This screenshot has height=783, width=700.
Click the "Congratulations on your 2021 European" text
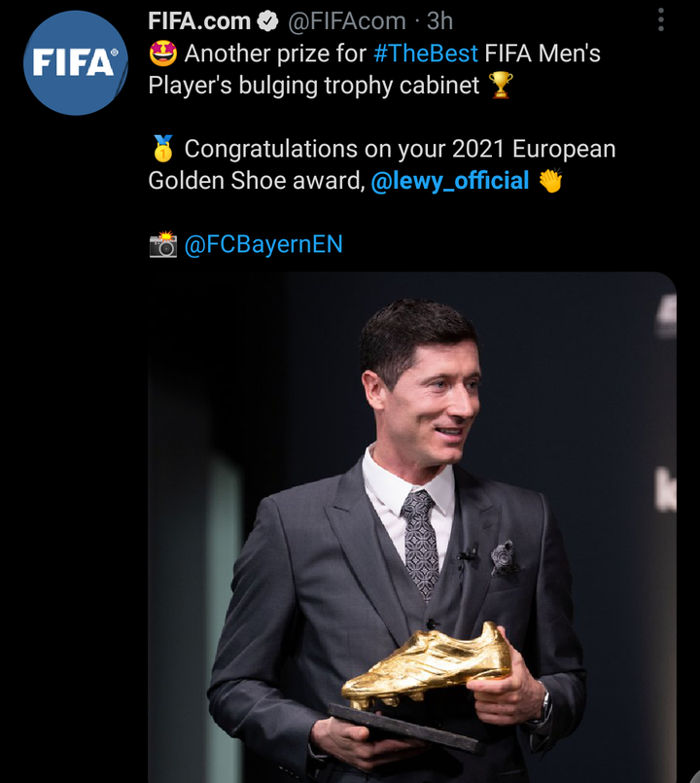click(x=400, y=149)
